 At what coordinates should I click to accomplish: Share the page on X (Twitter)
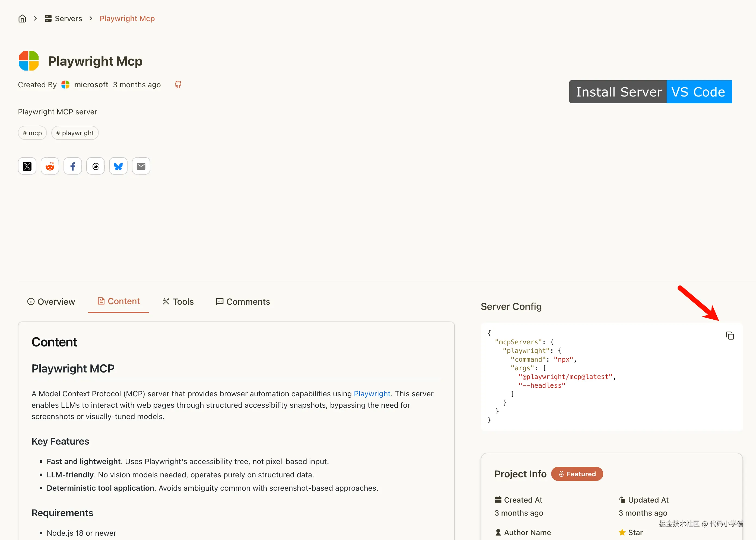[27, 166]
